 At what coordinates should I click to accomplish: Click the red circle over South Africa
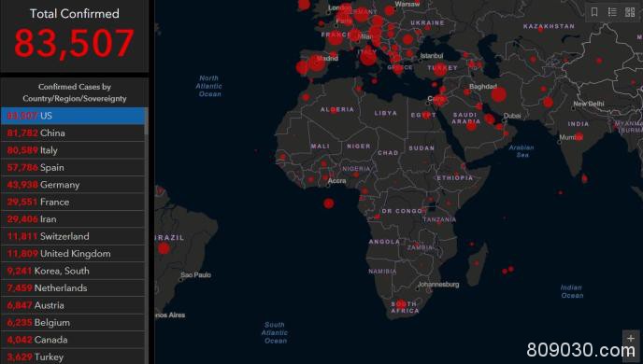(x=401, y=304)
